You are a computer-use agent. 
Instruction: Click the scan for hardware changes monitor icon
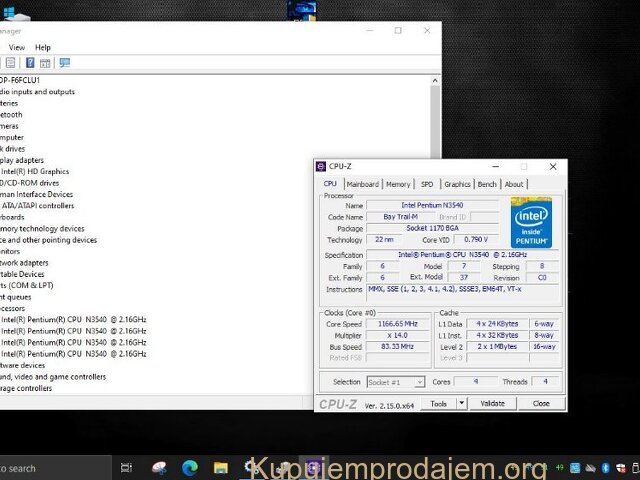coord(64,63)
